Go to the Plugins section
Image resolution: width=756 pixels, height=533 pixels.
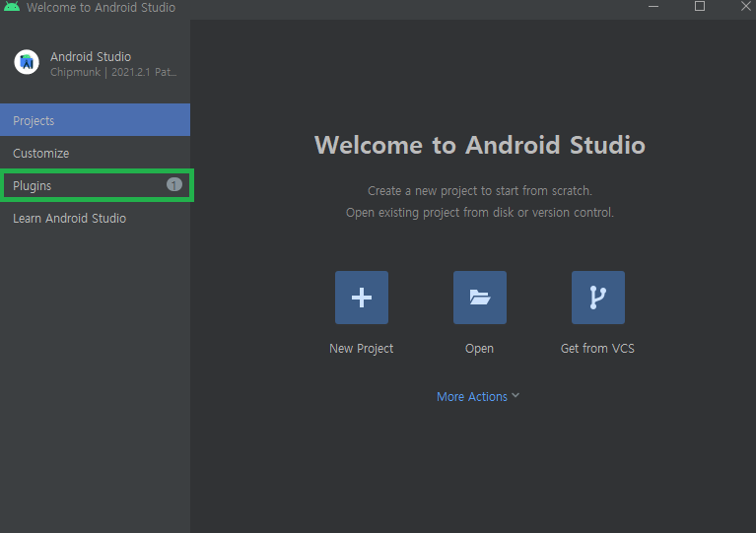click(97, 185)
